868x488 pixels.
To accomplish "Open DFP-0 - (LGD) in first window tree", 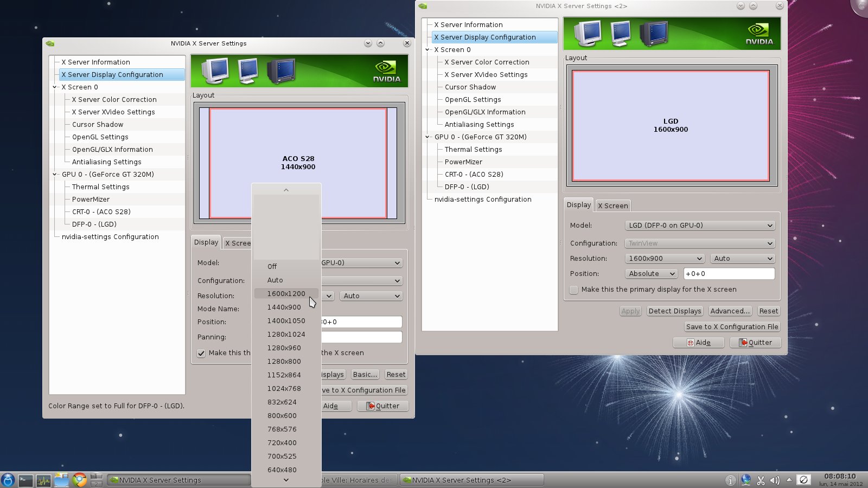I will [x=94, y=224].
